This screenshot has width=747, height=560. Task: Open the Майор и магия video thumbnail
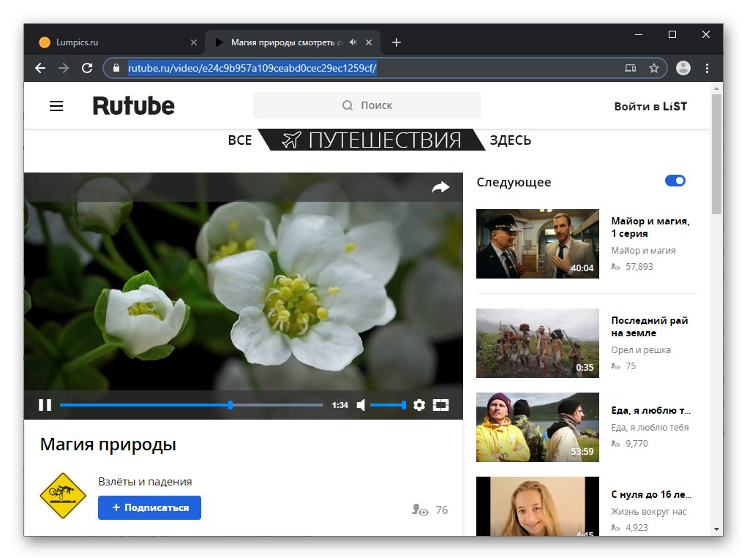[537, 243]
